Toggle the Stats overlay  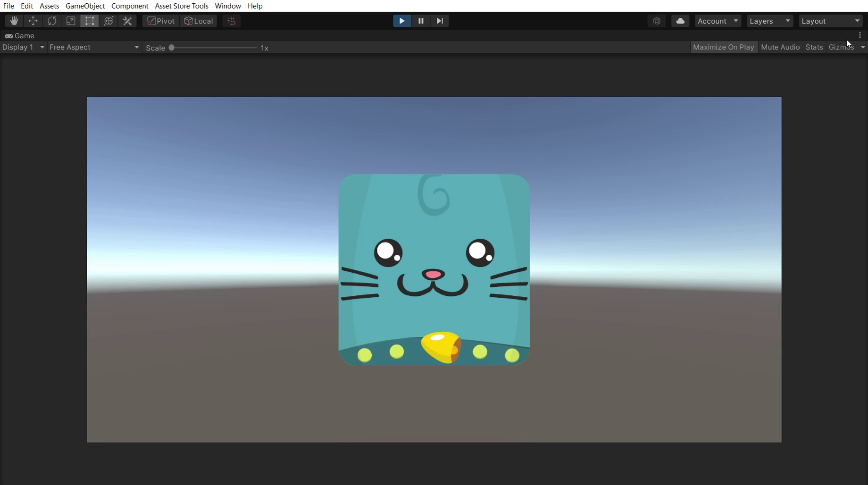pos(814,47)
